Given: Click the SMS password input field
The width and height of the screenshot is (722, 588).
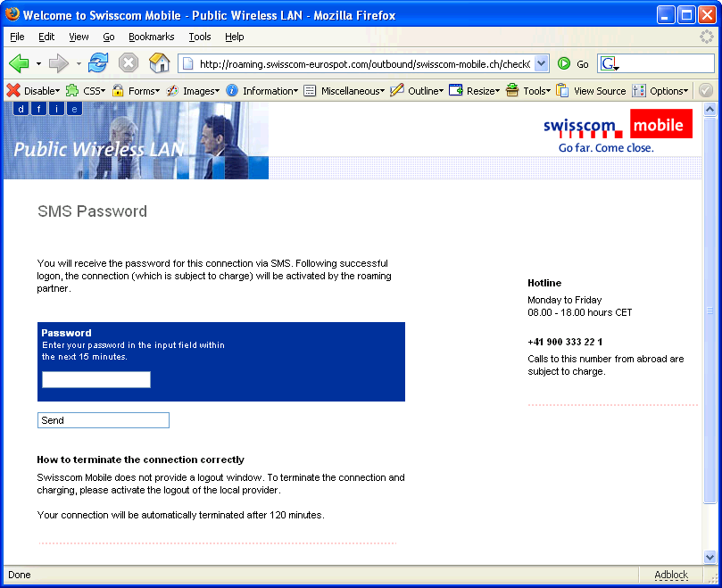Looking at the screenshot, I should 96,380.
